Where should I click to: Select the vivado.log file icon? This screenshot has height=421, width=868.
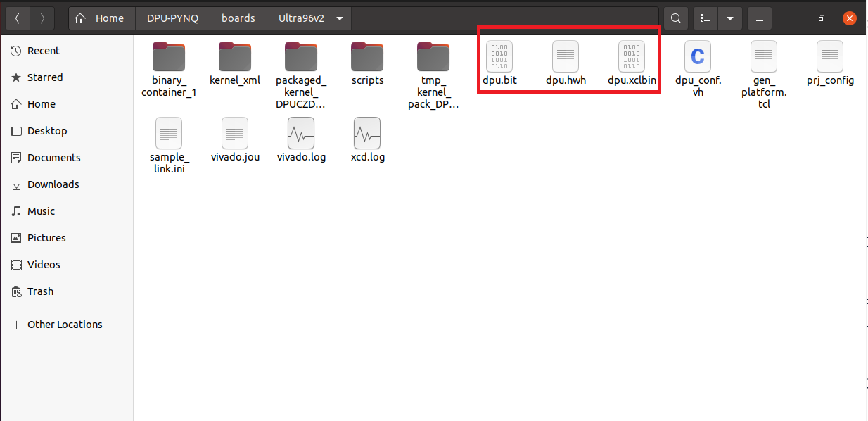pos(301,132)
